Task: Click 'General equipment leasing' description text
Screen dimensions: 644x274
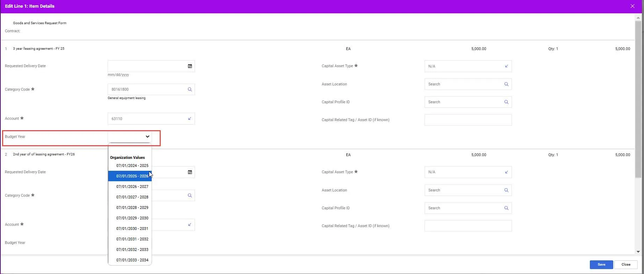Action: (126, 98)
